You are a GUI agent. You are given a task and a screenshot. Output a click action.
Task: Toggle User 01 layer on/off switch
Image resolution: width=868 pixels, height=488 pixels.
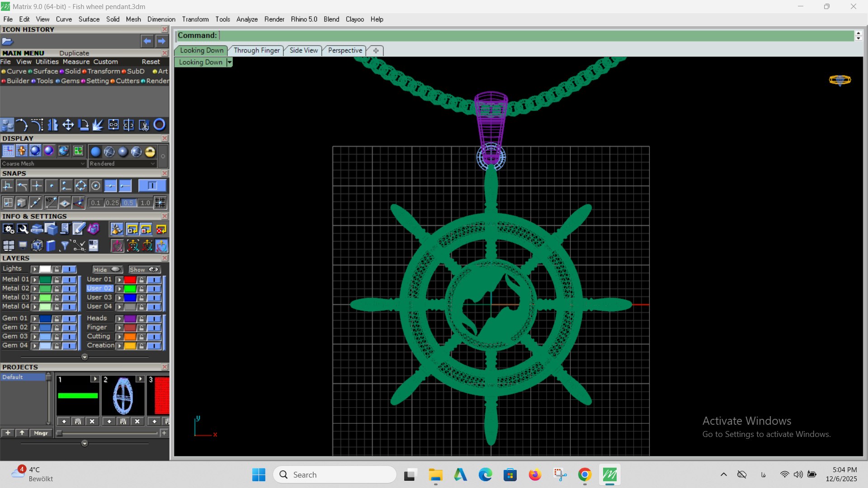154,280
